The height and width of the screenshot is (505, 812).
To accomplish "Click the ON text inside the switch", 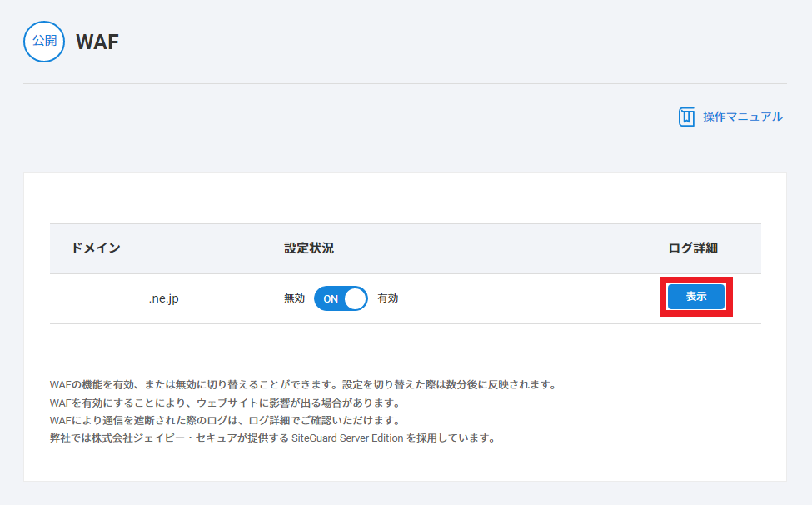I will point(331,298).
